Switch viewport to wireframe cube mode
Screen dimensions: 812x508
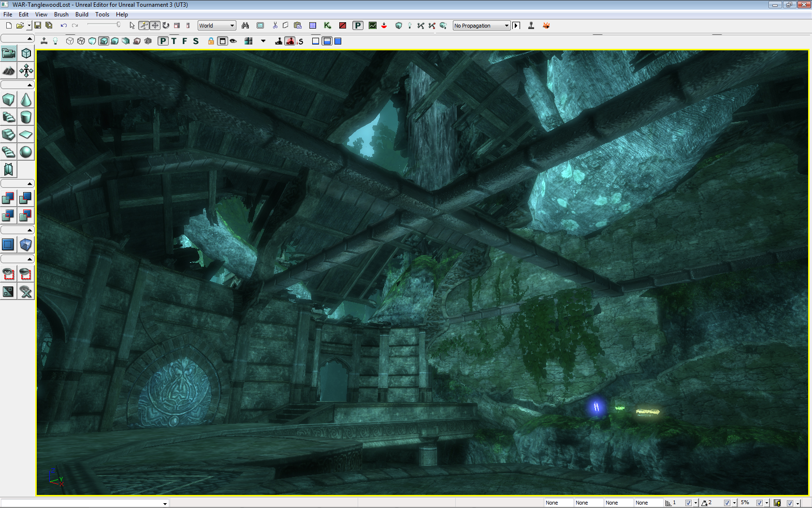pyautogui.click(x=81, y=41)
